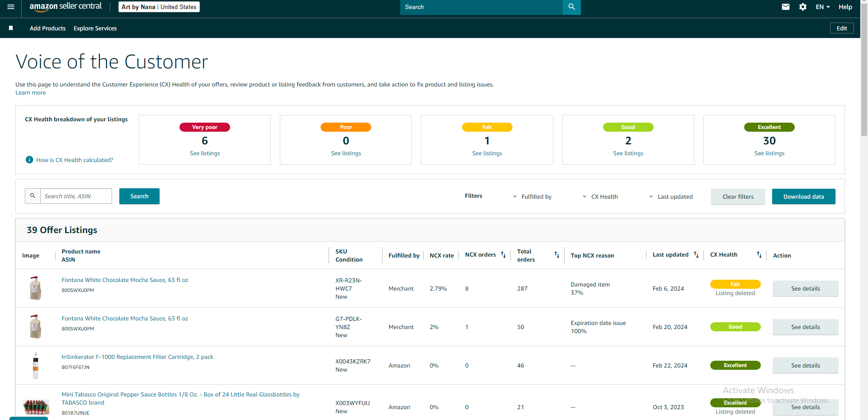Click the info icon beside CX Health calculation
Screen dimensions: 868x420
29,160
